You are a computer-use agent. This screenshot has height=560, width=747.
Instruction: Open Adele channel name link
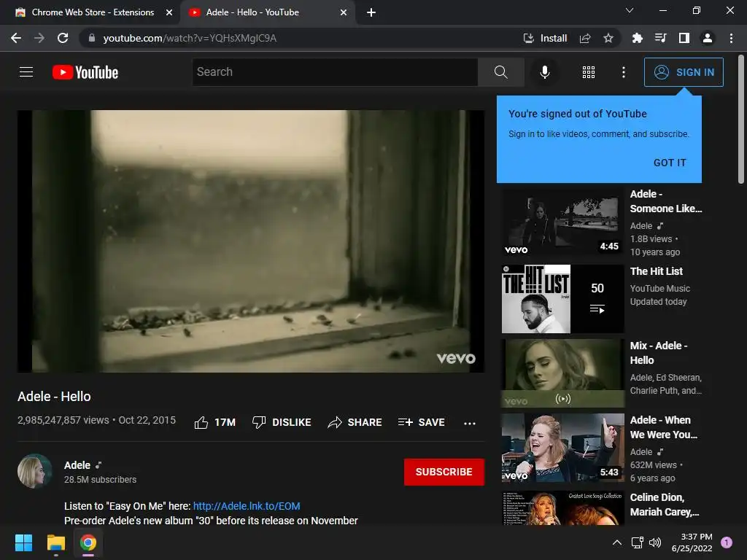point(77,465)
